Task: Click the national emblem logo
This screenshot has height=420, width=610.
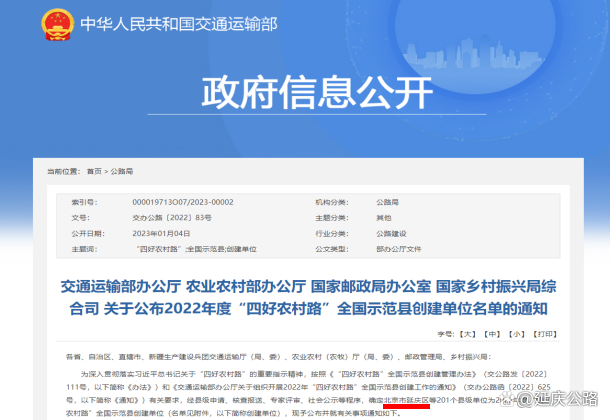Action: click(x=58, y=24)
